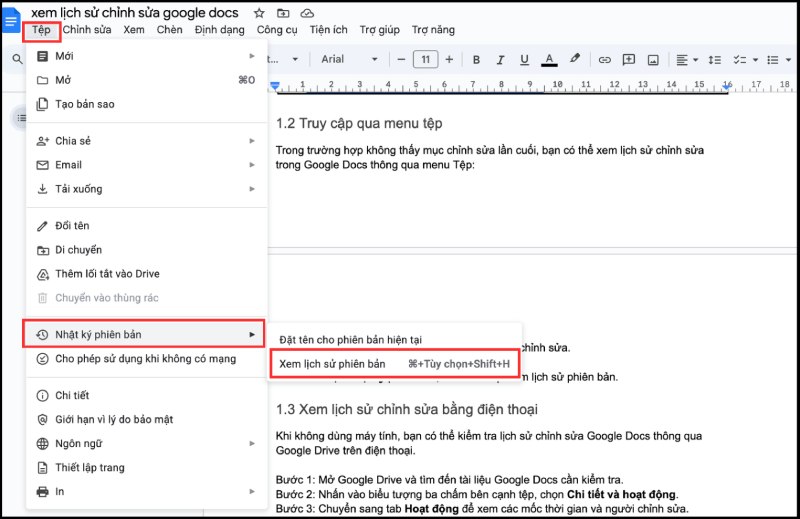Open the Tiện ích menu
The height and width of the screenshot is (519, 800).
click(x=329, y=30)
